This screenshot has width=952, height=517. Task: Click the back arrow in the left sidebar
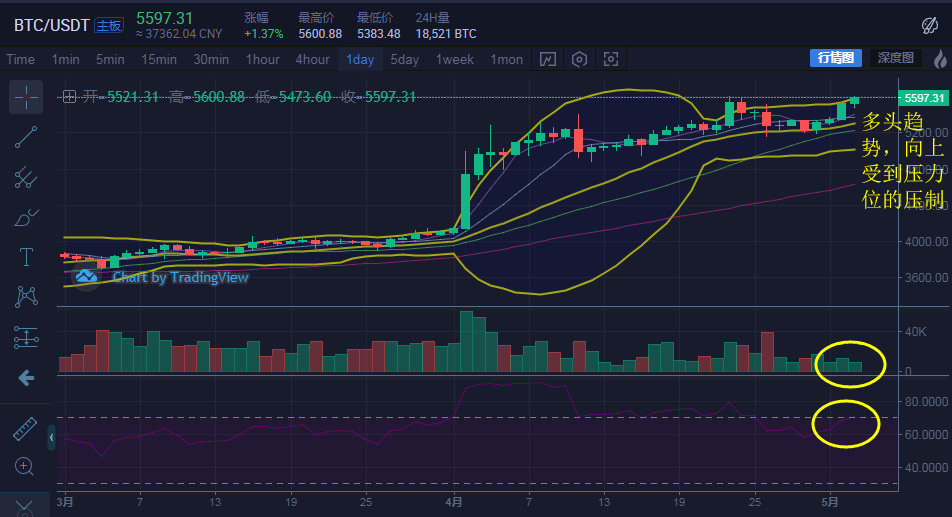tap(26, 377)
